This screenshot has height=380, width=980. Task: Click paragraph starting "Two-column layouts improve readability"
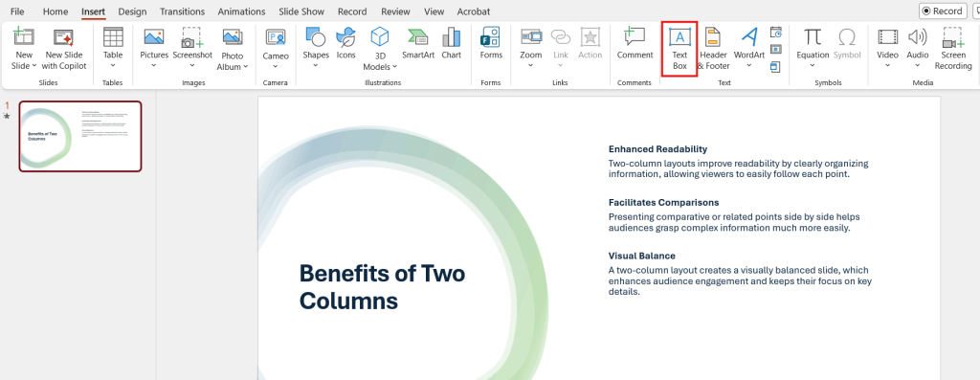coord(738,168)
